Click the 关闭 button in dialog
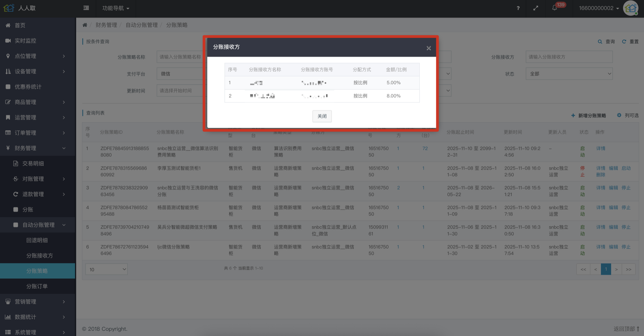 [322, 116]
